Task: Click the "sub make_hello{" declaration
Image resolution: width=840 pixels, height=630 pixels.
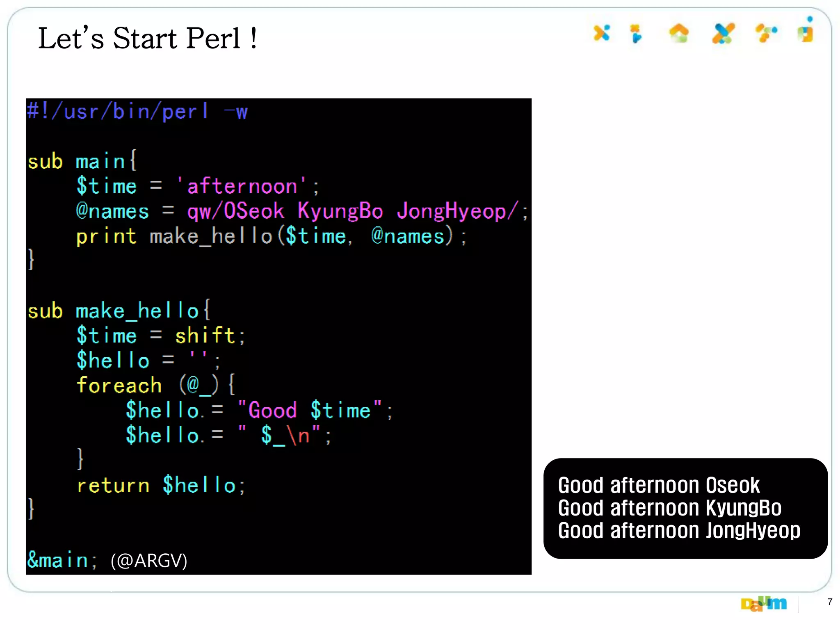Action: tap(119, 310)
